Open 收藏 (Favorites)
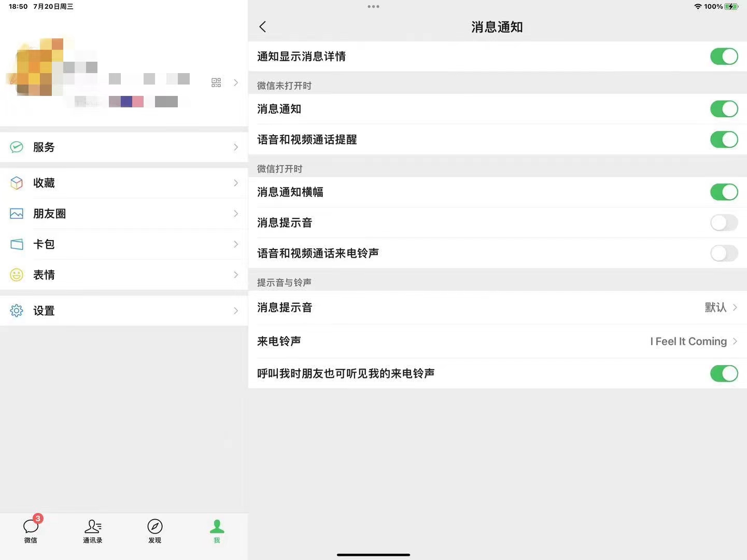Viewport: 747px width, 560px height. (124, 183)
